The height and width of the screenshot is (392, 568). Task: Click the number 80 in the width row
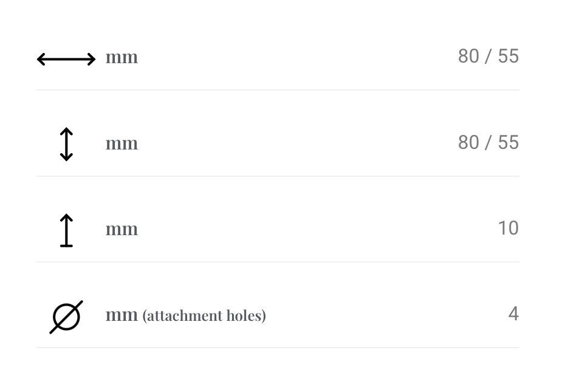tap(468, 56)
